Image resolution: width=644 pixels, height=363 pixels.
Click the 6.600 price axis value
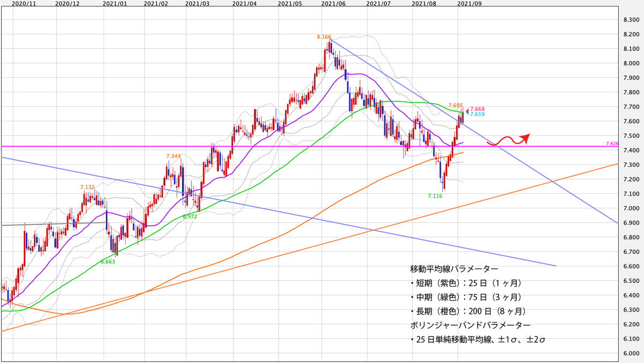(x=631, y=266)
